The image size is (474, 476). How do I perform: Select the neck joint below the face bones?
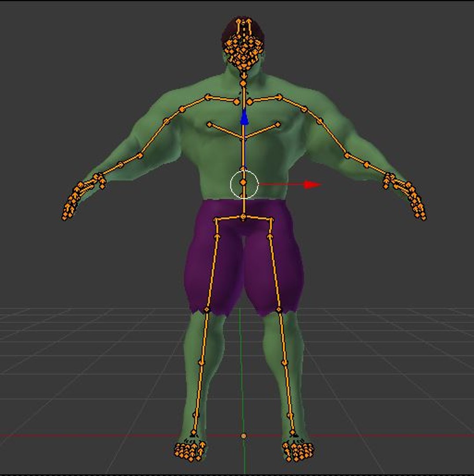243,83
